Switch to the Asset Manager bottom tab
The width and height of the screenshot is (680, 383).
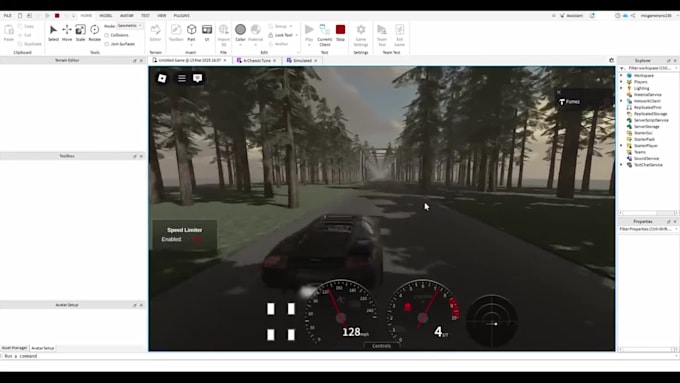coord(14,348)
